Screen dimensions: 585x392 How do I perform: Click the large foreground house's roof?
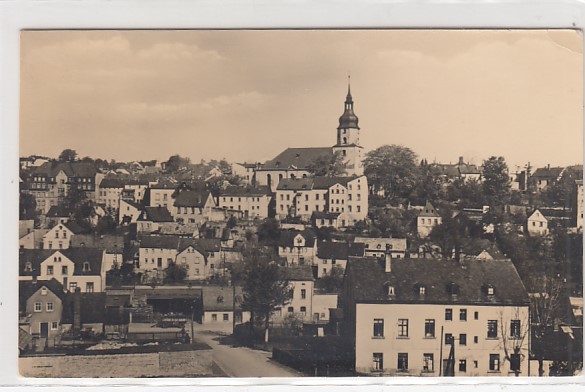[x=436, y=280]
